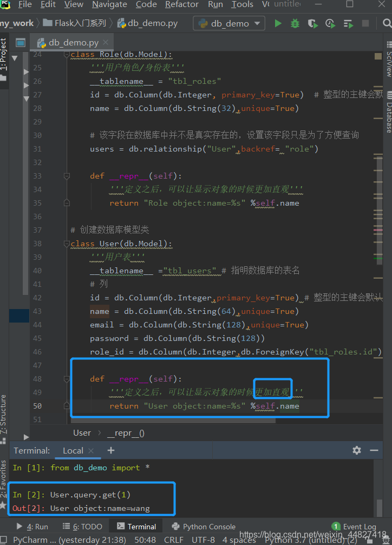392x545 pixels.
Task: Close the Local terminal tab
Action: (91, 451)
